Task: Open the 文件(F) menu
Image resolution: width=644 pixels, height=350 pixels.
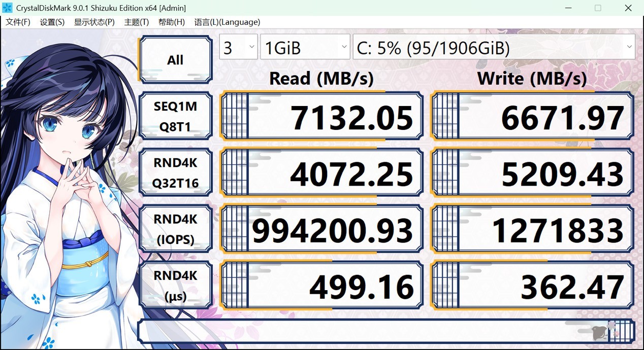Action: (18, 22)
